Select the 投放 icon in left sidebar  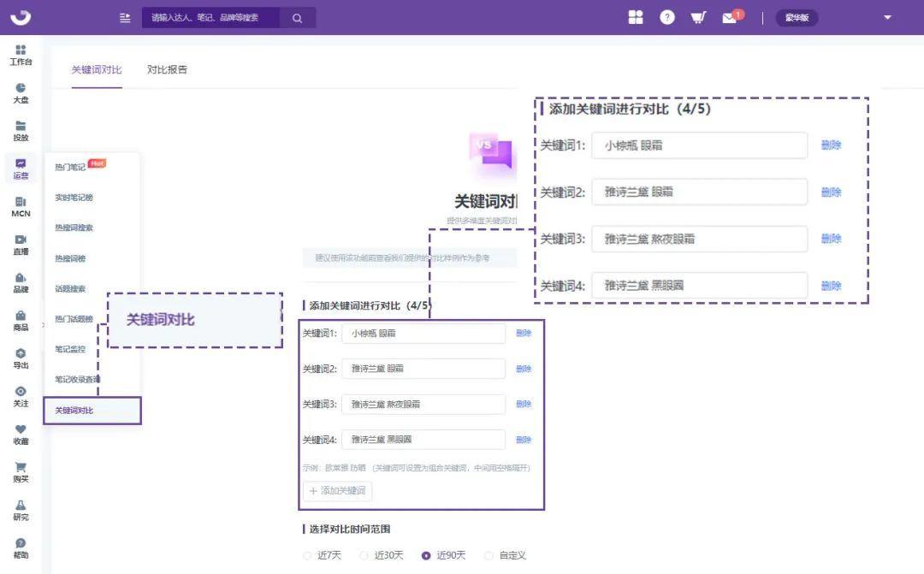21,130
